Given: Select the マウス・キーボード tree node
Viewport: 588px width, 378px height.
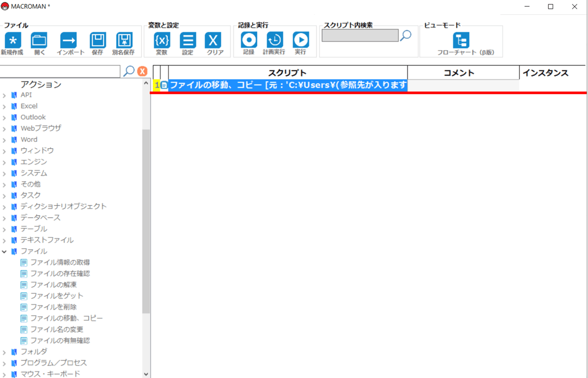Looking at the screenshot, I should (x=50, y=374).
